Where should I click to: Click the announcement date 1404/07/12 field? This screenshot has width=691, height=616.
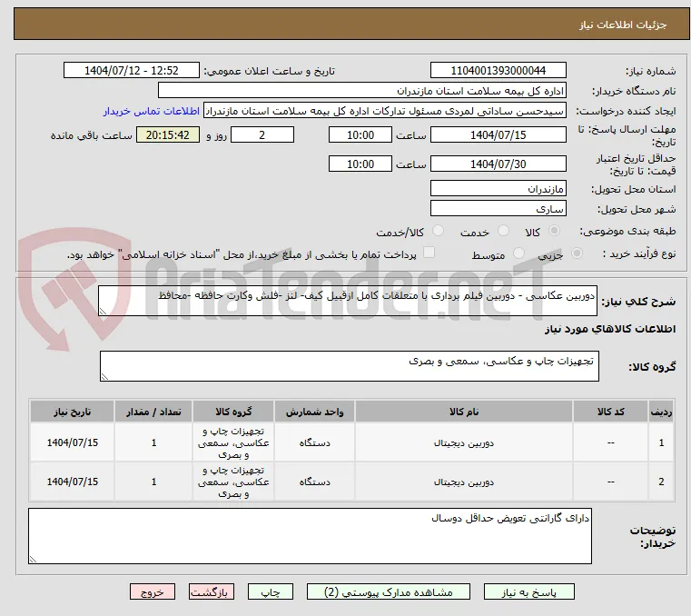point(132,70)
